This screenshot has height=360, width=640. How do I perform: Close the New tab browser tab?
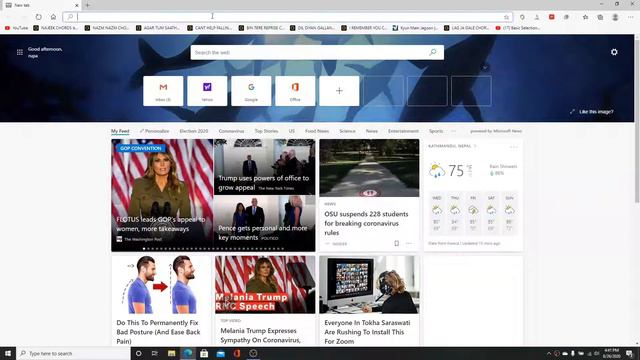pos(77,5)
